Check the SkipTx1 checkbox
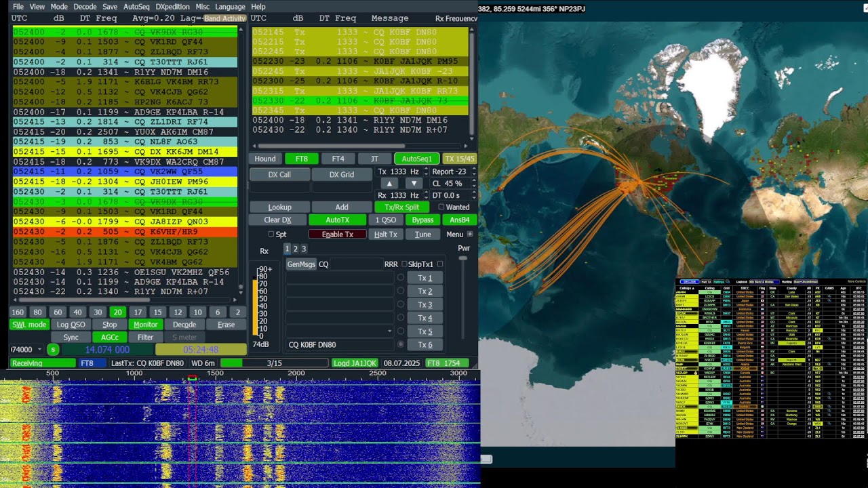 coord(439,264)
